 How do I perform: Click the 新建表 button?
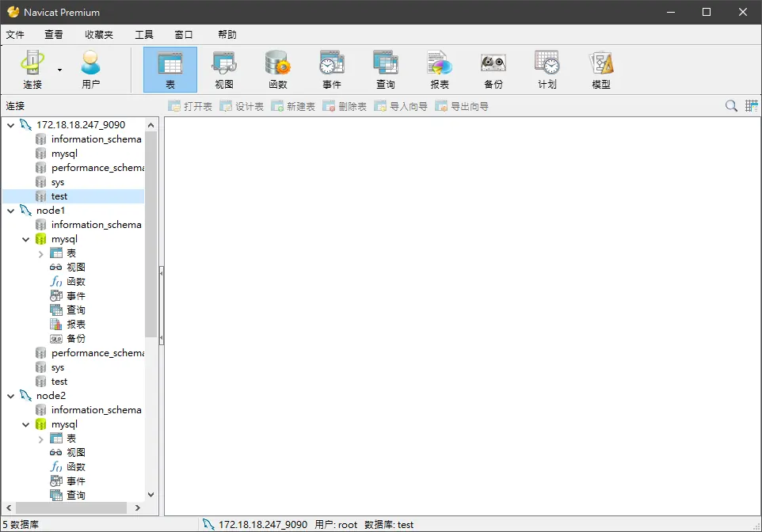pyautogui.click(x=293, y=106)
